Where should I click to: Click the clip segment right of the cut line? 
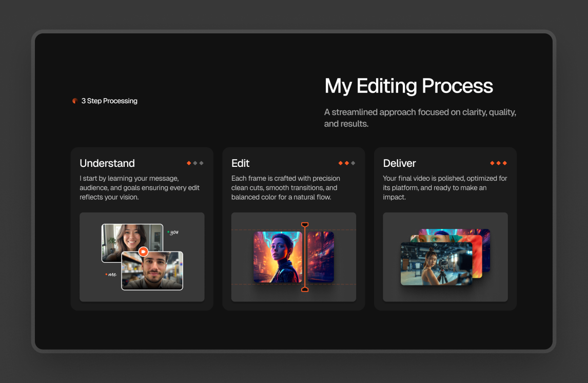tap(321, 257)
